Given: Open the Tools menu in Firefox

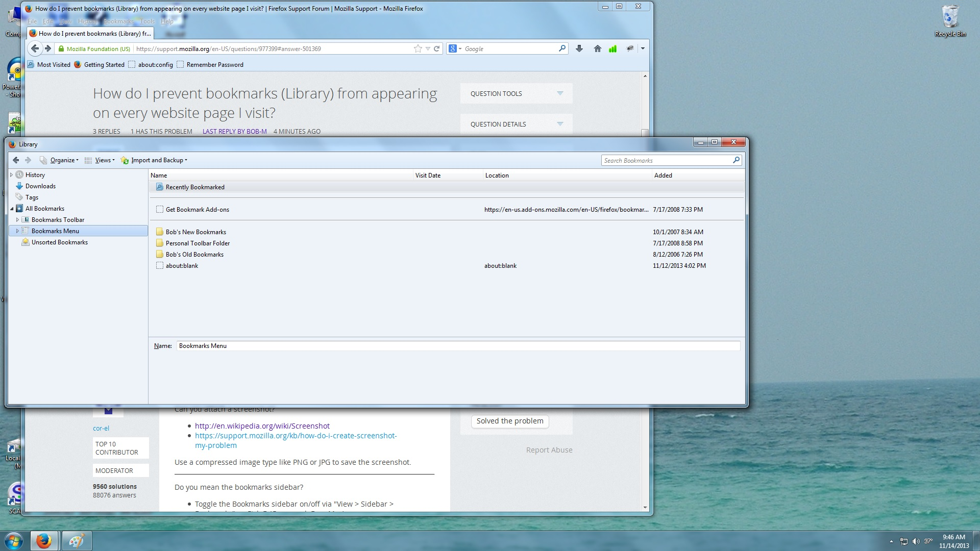Looking at the screenshot, I should click(x=147, y=21).
